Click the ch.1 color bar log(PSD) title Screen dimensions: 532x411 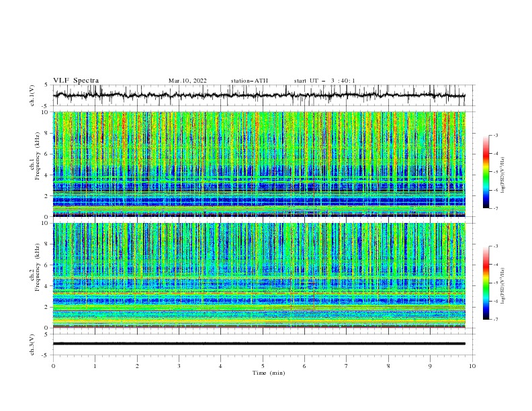click(503, 175)
